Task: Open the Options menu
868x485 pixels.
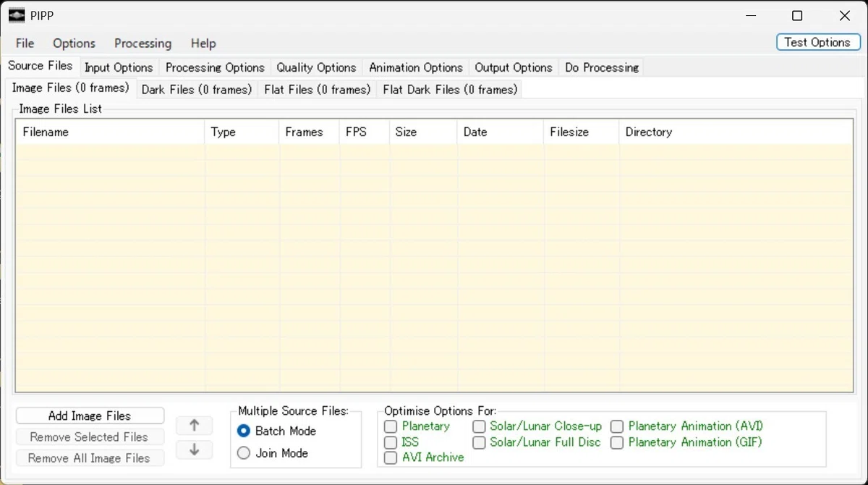Action: [x=74, y=43]
